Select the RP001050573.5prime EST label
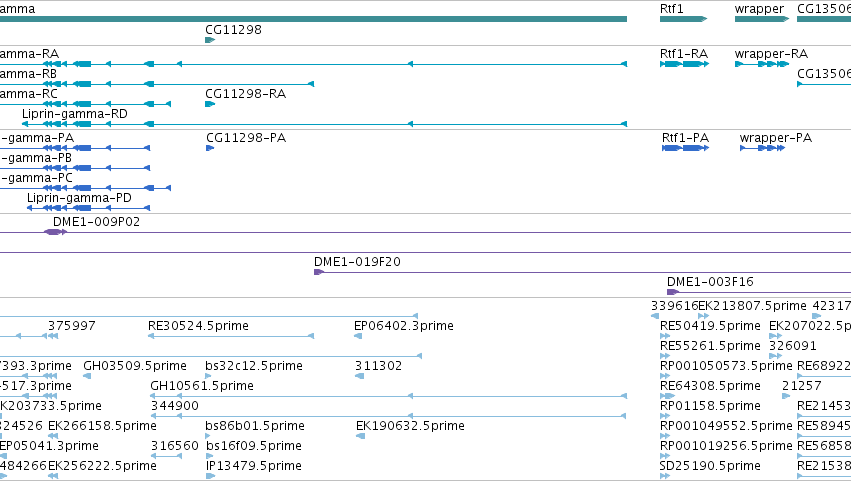Viewport: 851px width, 481px height. coord(726,366)
